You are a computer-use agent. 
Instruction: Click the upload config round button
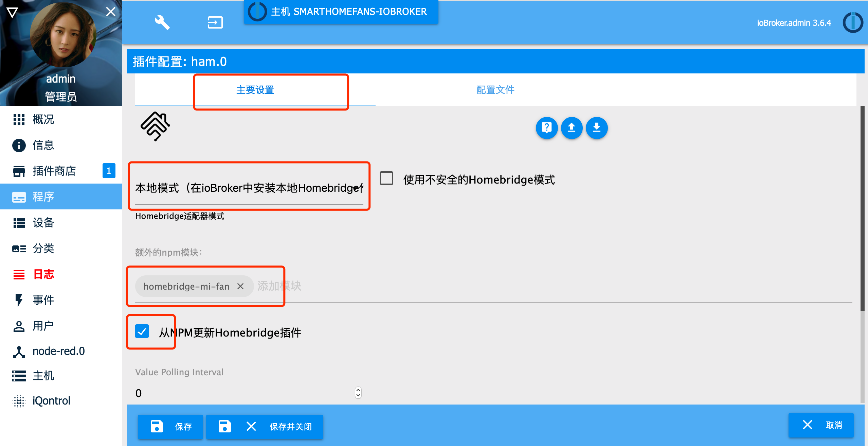pos(572,128)
